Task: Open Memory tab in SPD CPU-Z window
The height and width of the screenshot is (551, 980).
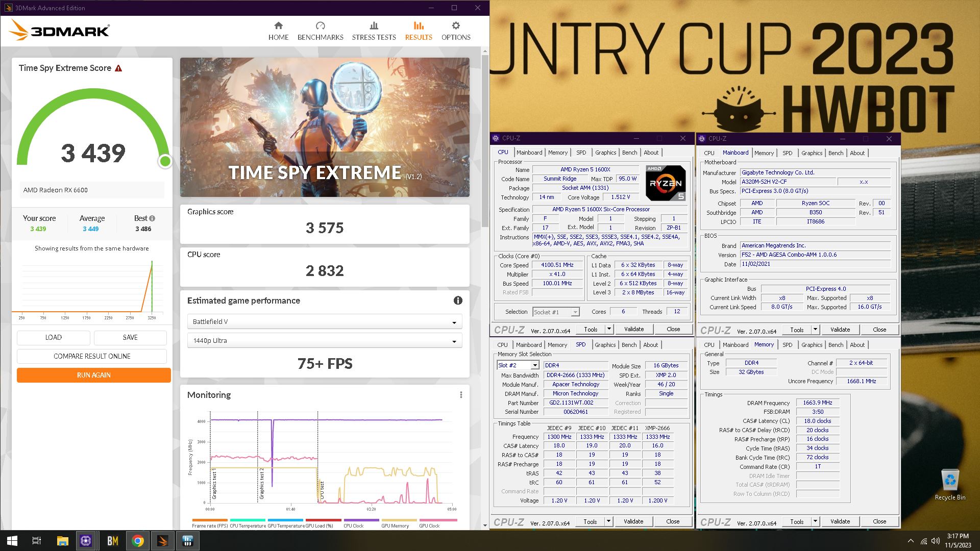Action: coord(557,345)
